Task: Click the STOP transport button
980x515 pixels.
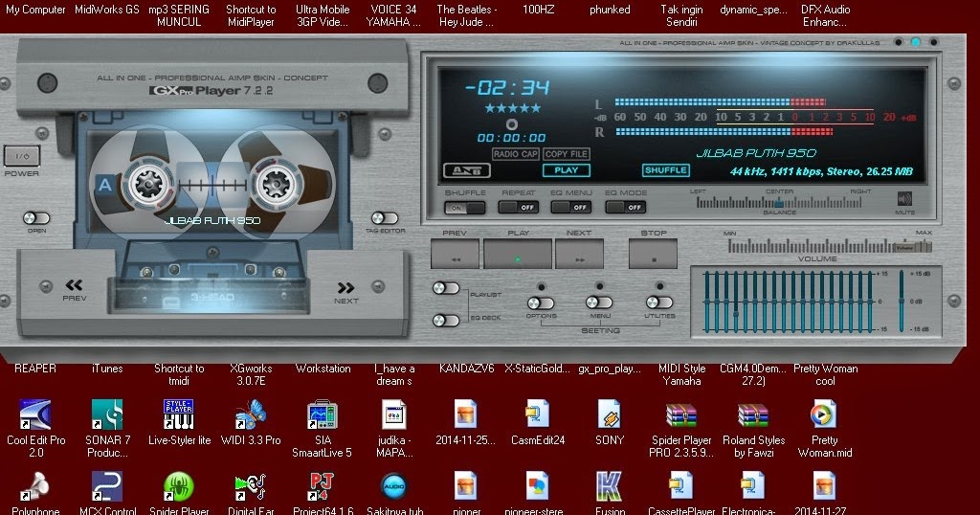Action: point(653,254)
